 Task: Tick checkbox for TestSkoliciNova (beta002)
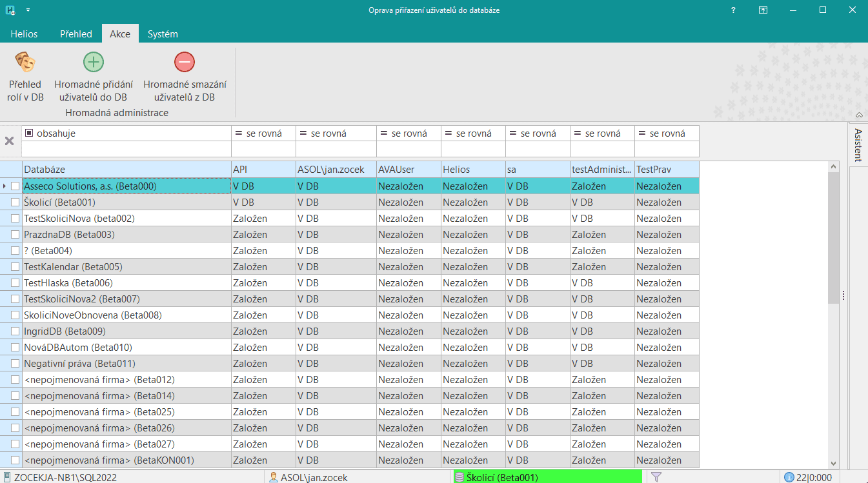click(15, 219)
